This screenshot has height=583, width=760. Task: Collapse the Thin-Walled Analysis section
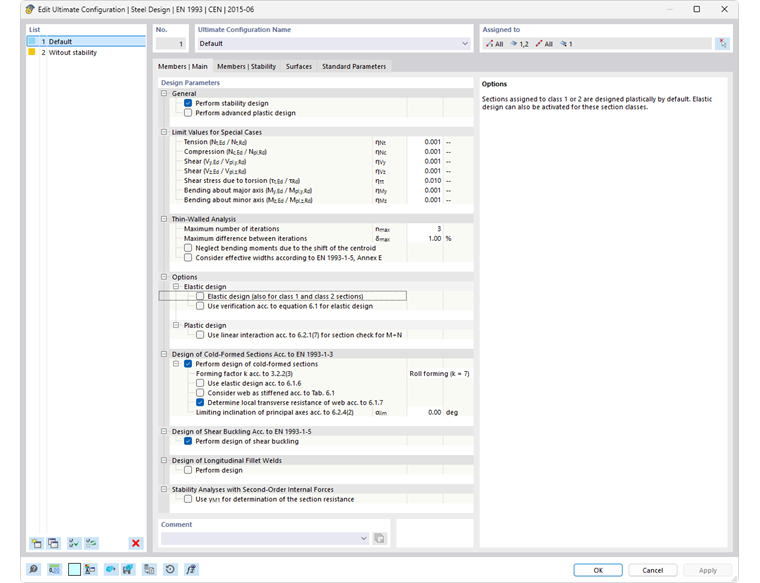pyautogui.click(x=164, y=219)
